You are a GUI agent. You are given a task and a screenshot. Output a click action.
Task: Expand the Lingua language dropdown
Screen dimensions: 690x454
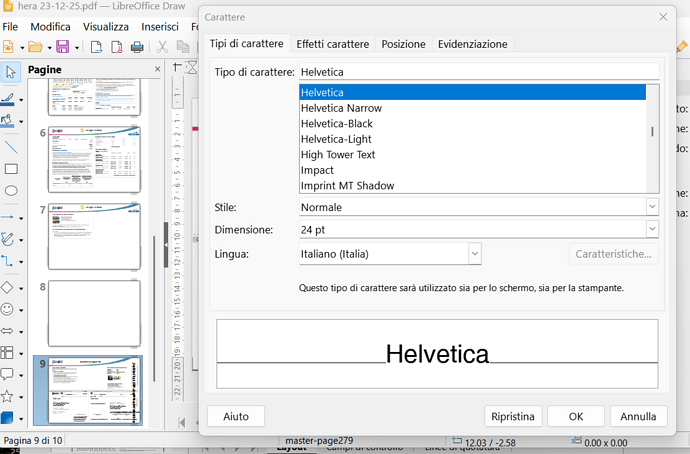475,255
